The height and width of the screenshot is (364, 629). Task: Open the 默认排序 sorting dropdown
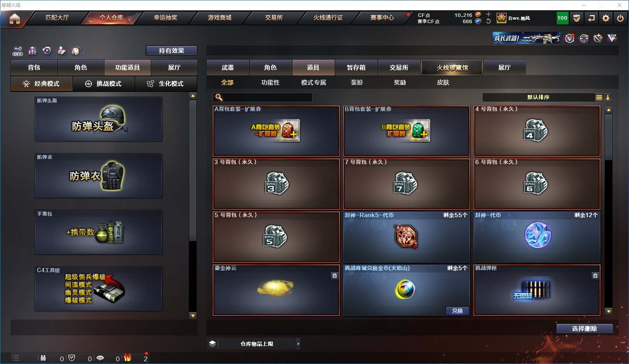[x=538, y=97]
